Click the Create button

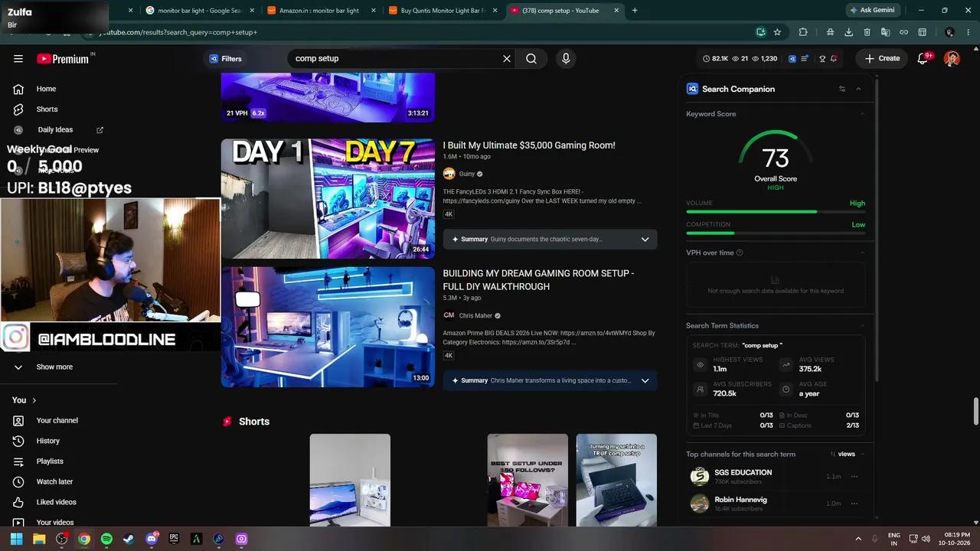click(x=882, y=58)
